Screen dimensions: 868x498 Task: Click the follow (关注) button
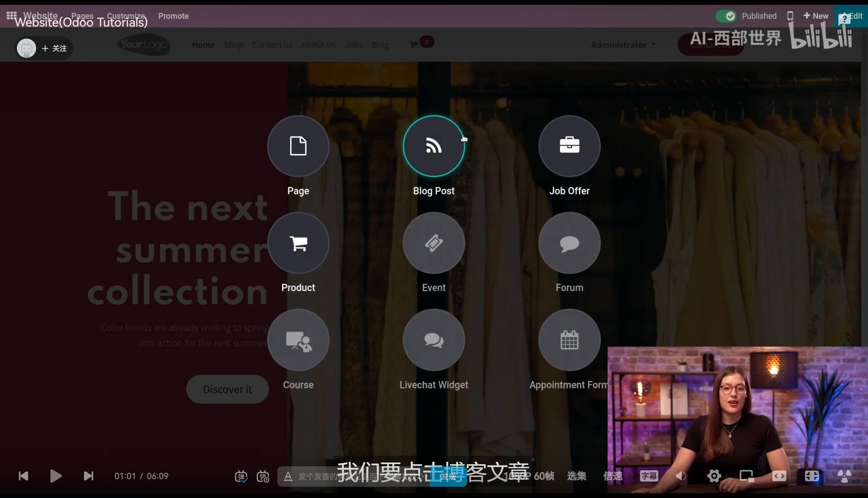coord(54,48)
